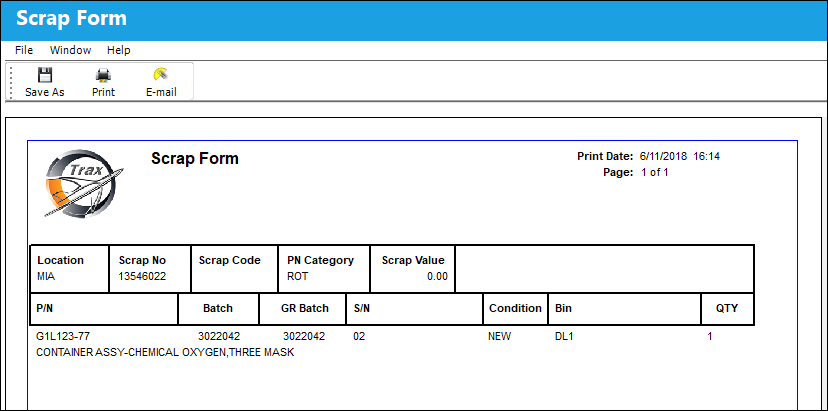Click the Print Date value 6/11/2018 16:14
The height and width of the screenshot is (411, 828).
[x=680, y=156]
